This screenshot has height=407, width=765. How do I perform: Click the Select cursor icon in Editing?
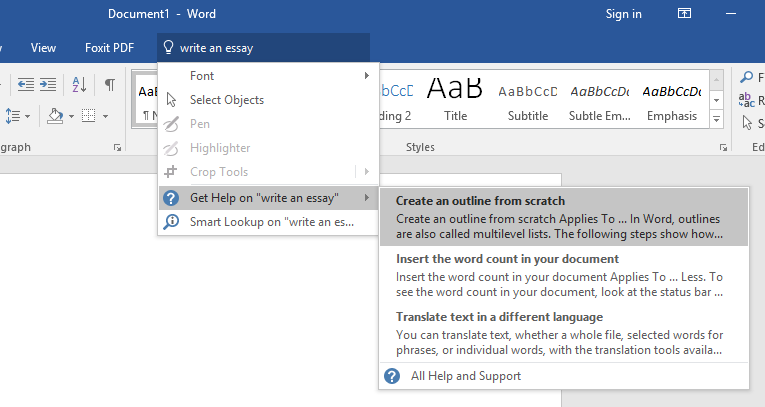point(747,122)
